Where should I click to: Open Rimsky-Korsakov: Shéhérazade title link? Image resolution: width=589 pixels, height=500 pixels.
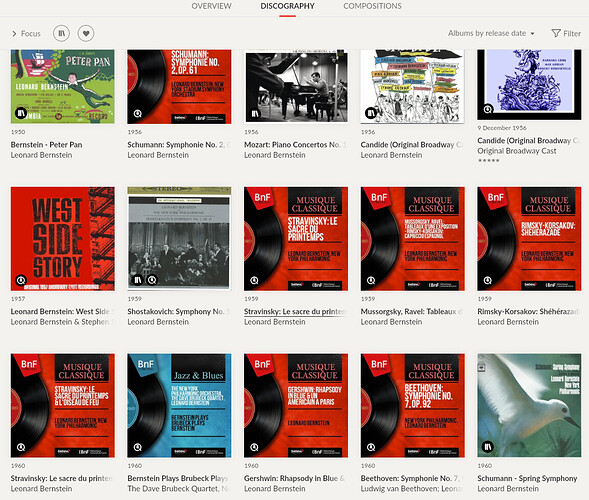[x=529, y=311]
